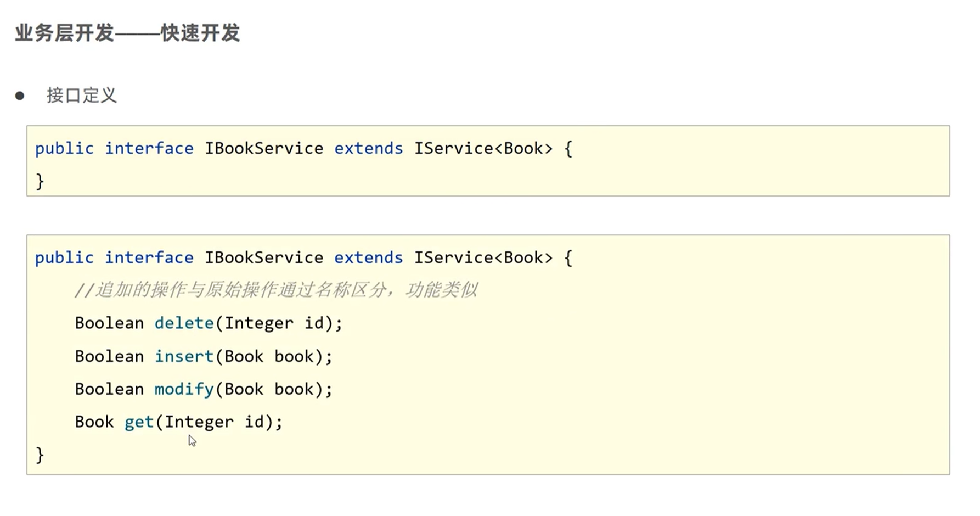Click the modify method name
Image resolution: width=980 pixels, height=516 pixels.
click(x=184, y=389)
